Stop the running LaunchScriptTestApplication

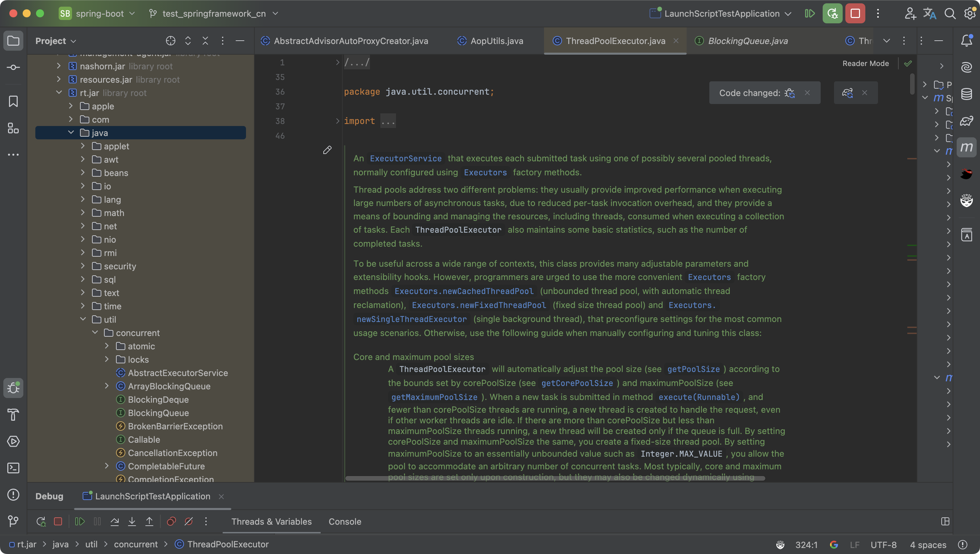tap(855, 14)
